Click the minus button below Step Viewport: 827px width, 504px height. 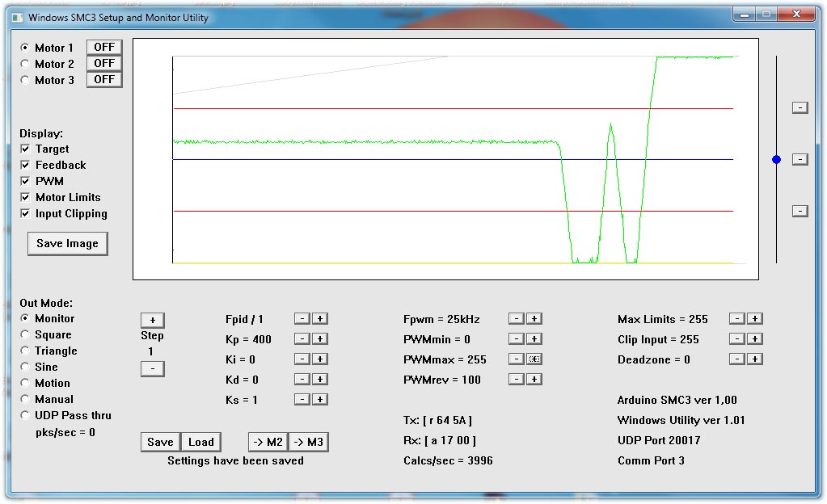(x=152, y=369)
